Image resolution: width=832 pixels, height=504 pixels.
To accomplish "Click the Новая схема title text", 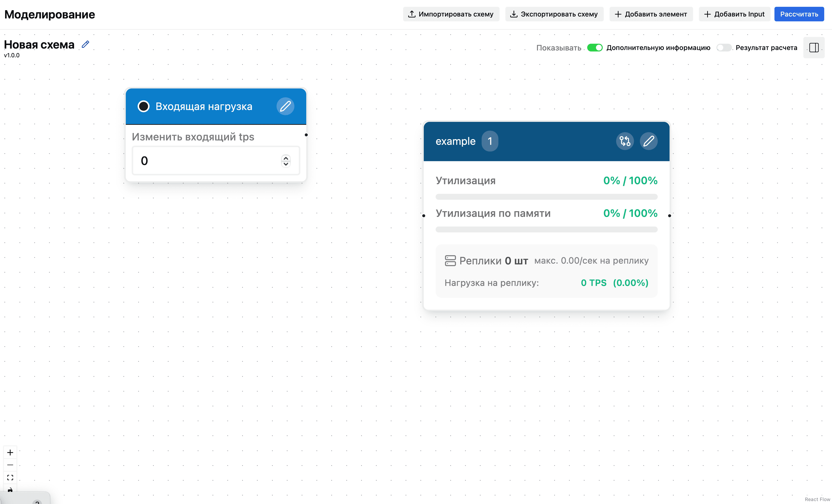I will [39, 45].
